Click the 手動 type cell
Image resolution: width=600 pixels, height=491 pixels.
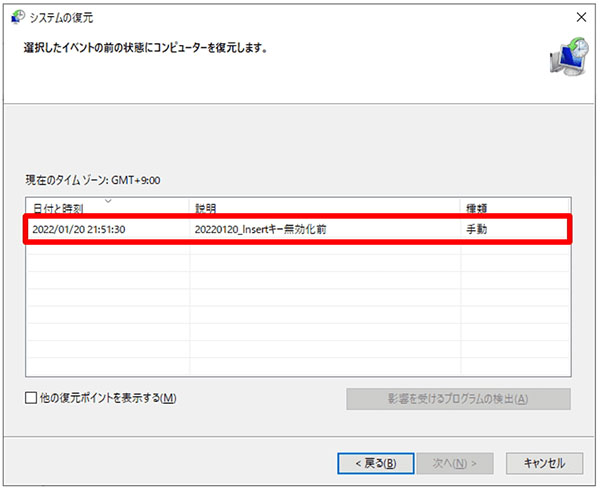[x=476, y=229]
